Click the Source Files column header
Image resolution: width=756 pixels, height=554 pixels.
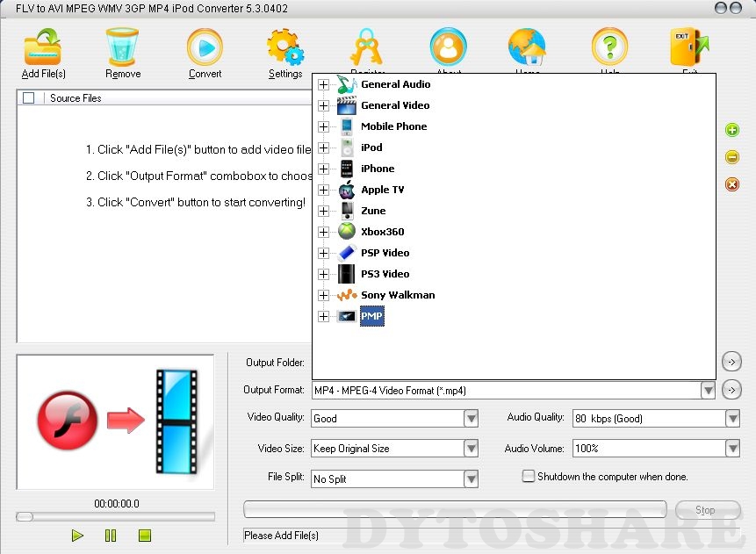(x=76, y=97)
